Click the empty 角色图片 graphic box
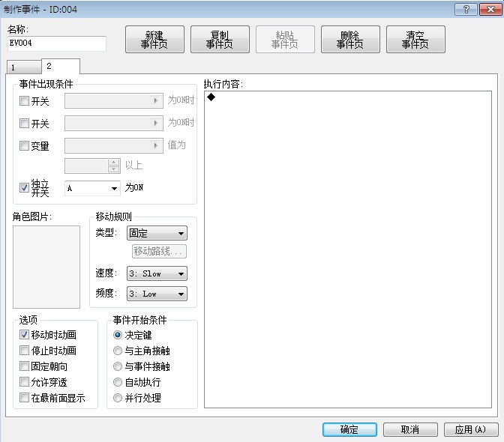The width and height of the screenshot is (504, 442). point(46,267)
